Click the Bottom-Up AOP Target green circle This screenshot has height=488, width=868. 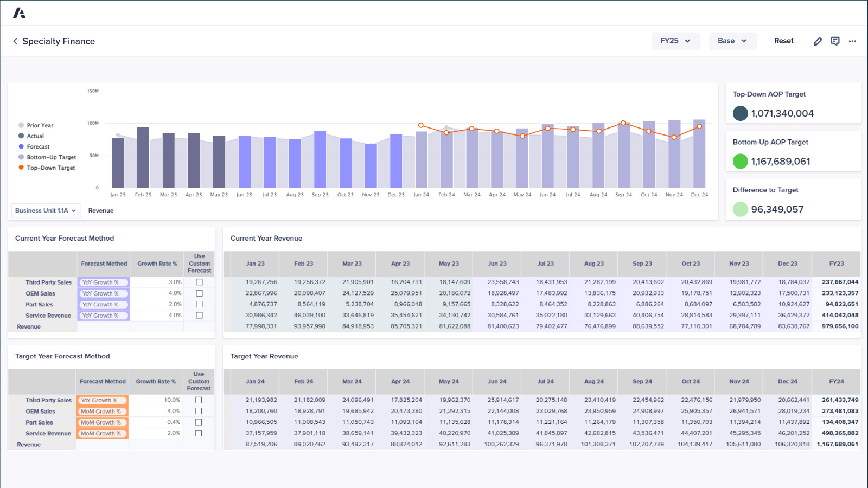[740, 161]
